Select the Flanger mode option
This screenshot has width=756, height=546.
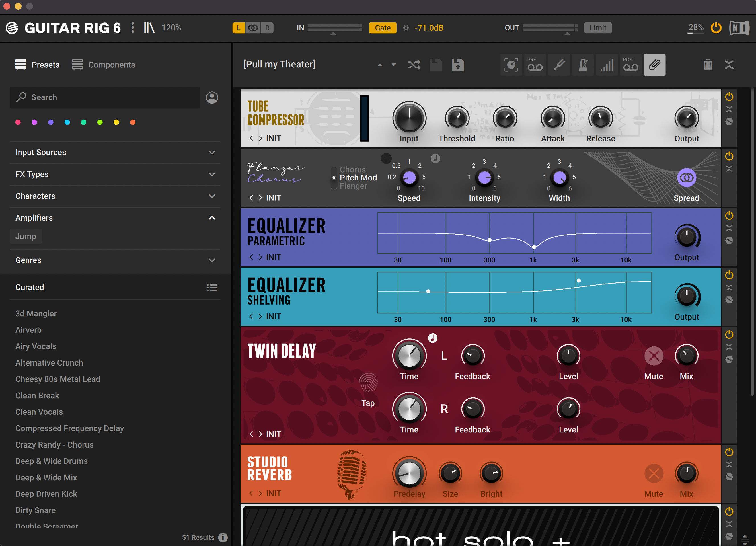pyautogui.click(x=353, y=186)
